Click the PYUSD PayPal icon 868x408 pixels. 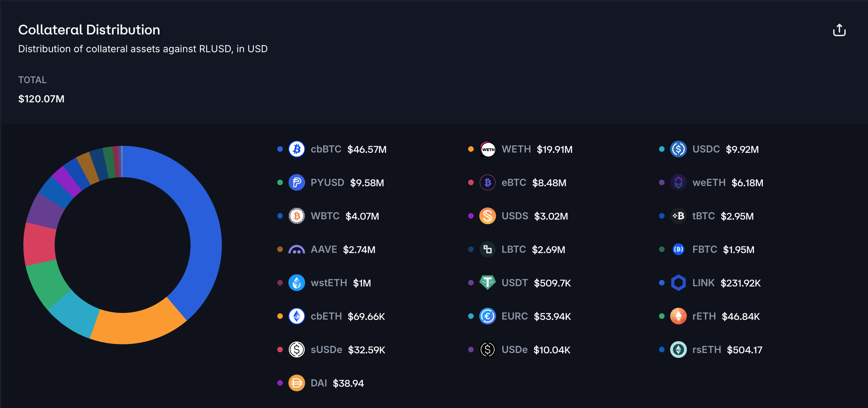(x=297, y=183)
